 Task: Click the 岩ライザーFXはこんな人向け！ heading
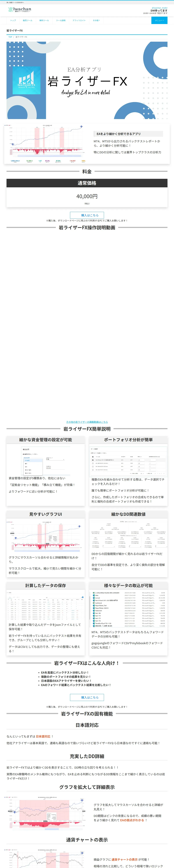(x=87, y=663)
